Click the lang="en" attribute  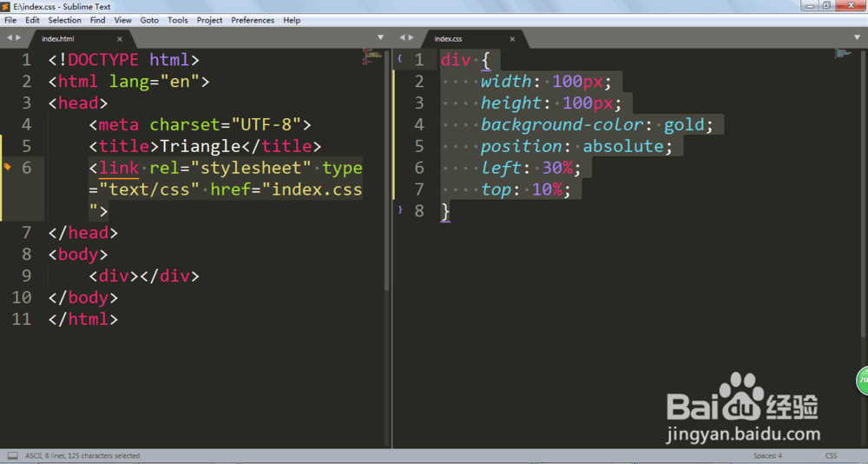tap(154, 82)
